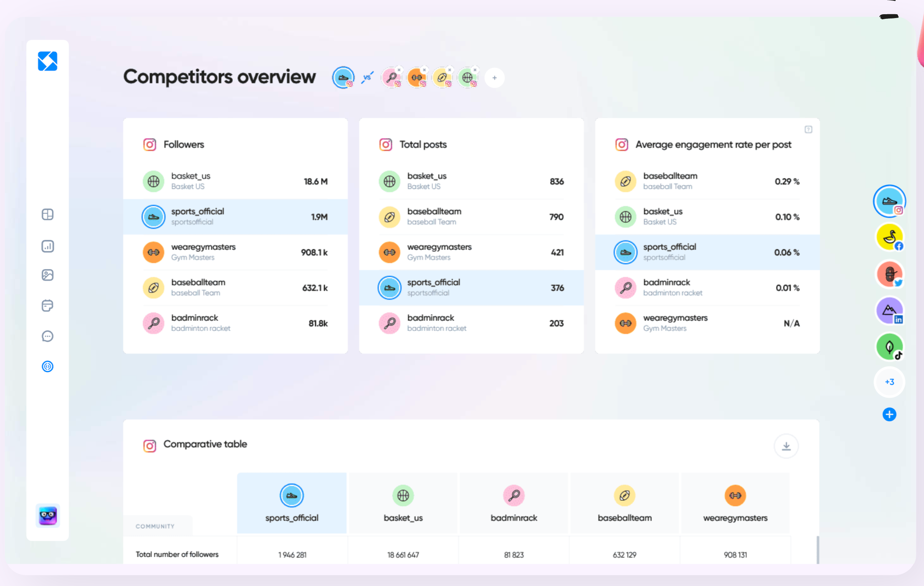924x586 pixels.
Task: Click the help icon on engagement rate card
Action: (808, 130)
